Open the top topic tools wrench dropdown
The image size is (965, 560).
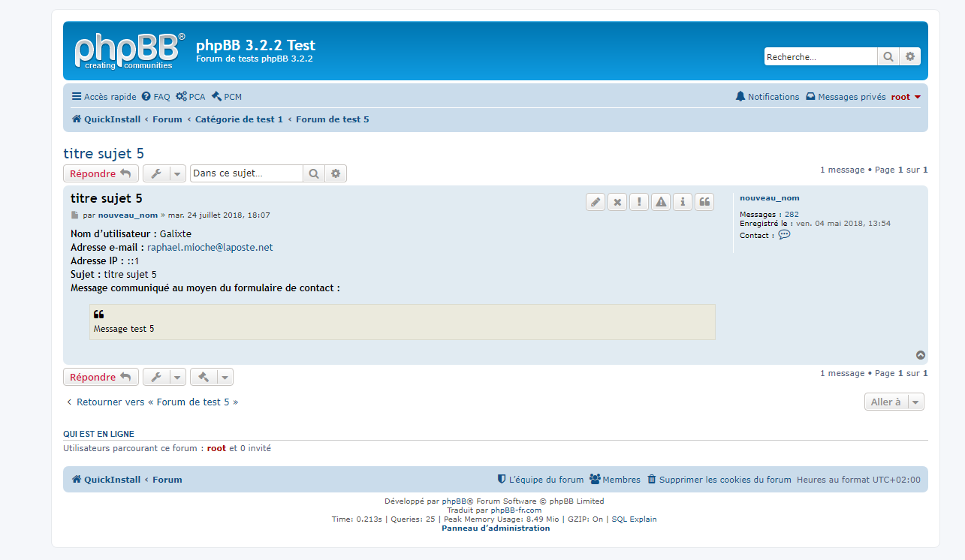point(164,174)
